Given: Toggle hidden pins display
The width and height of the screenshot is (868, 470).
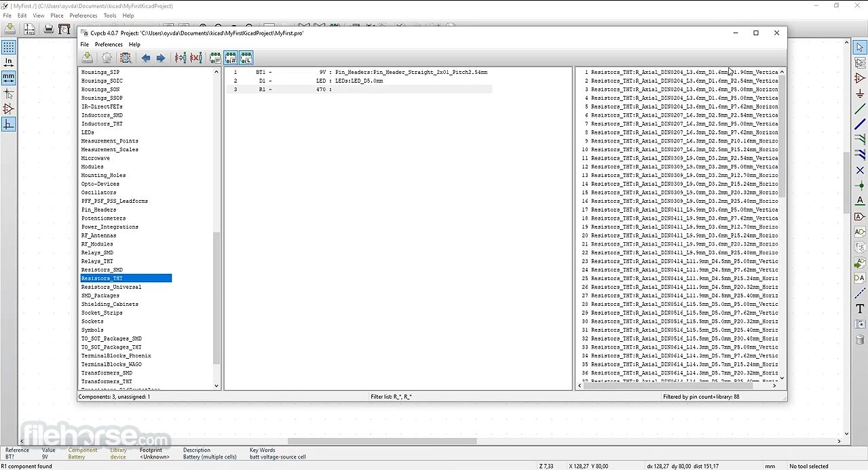Looking at the screenshot, I should (8, 109).
